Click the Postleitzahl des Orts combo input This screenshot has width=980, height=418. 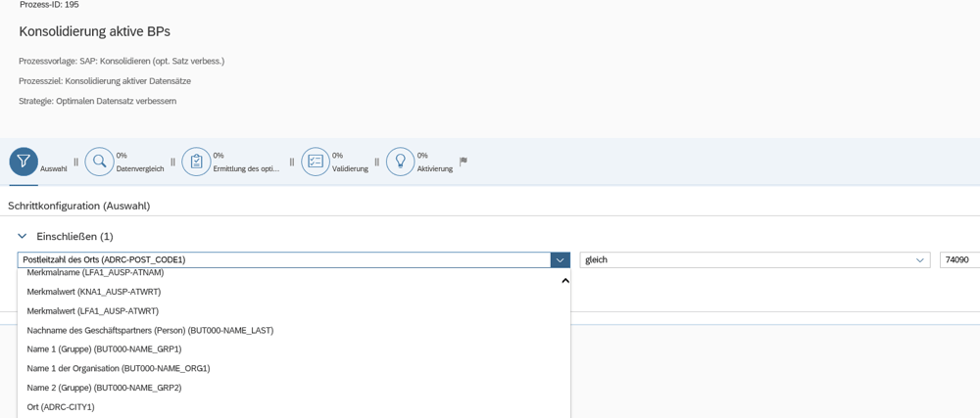(x=284, y=260)
